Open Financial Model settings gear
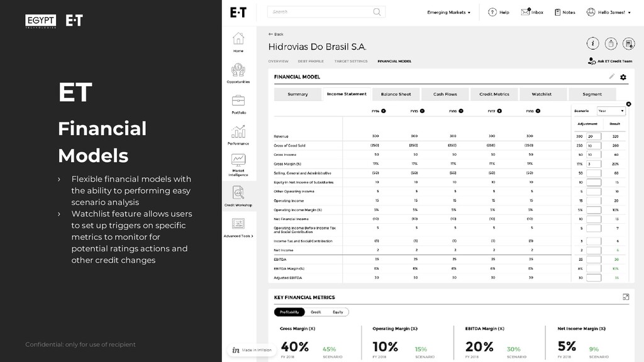This screenshot has width=644, height=362. 623,77
